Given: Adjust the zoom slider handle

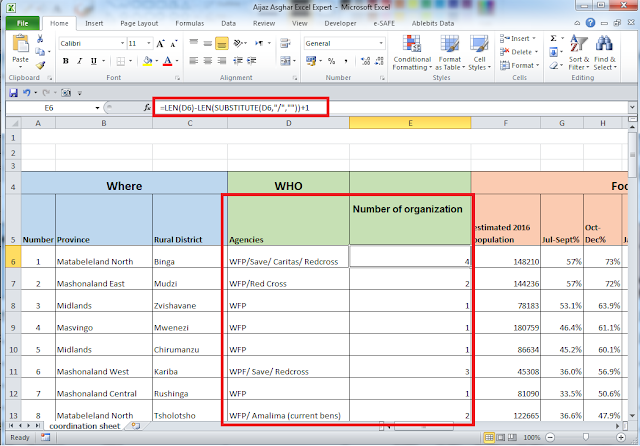Looking at the screenshot, I should [x=586, y=437].
